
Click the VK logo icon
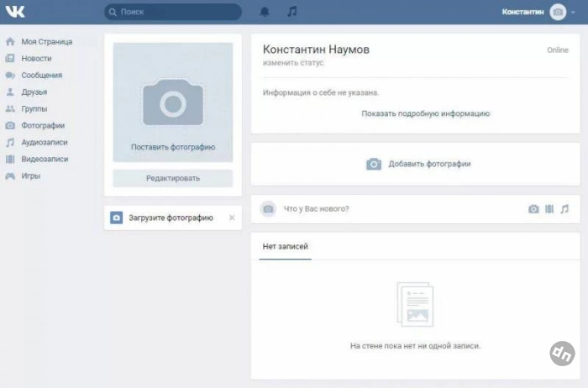point(15,12)
